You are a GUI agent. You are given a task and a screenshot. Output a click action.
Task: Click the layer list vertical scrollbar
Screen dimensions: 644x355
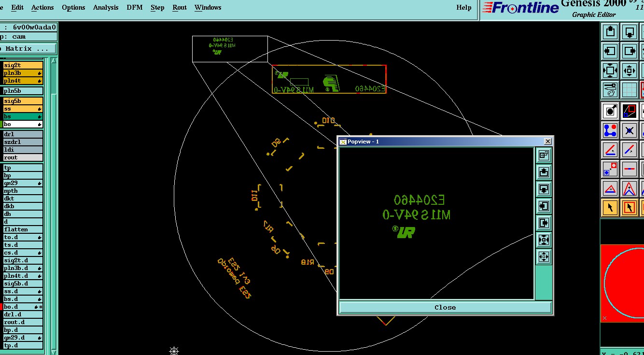point(54,205)
